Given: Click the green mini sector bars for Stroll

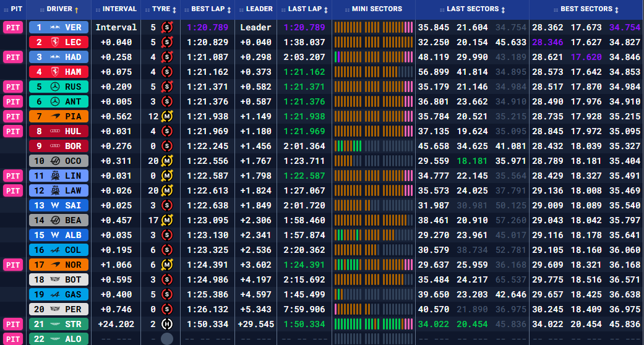Looking at the screenshot, I should click(372, 324).
